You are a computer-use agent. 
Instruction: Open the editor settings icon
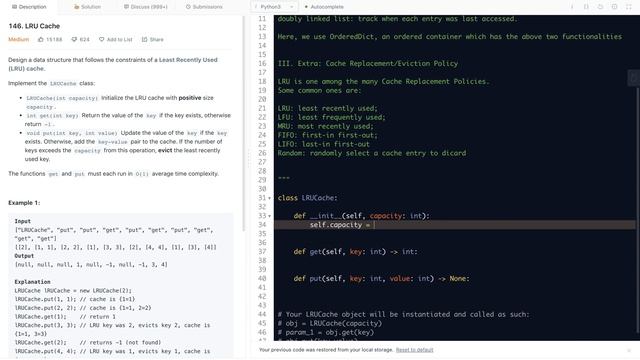614,7
